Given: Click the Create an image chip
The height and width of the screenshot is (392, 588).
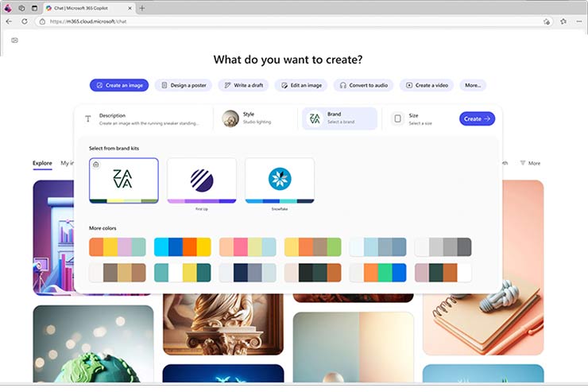Looking at the screenshot, I should coord(118,85).
